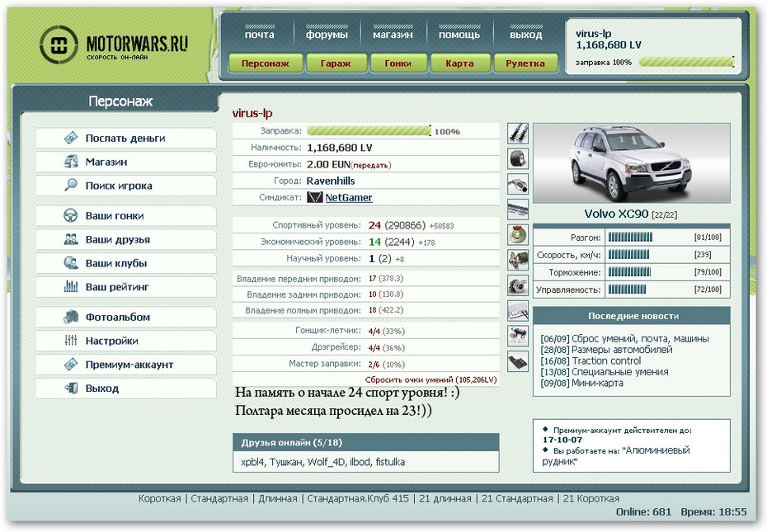This screenshot has width=767, height=532.
Task: Switch to the Гараж tab
Action: [336, 64]
